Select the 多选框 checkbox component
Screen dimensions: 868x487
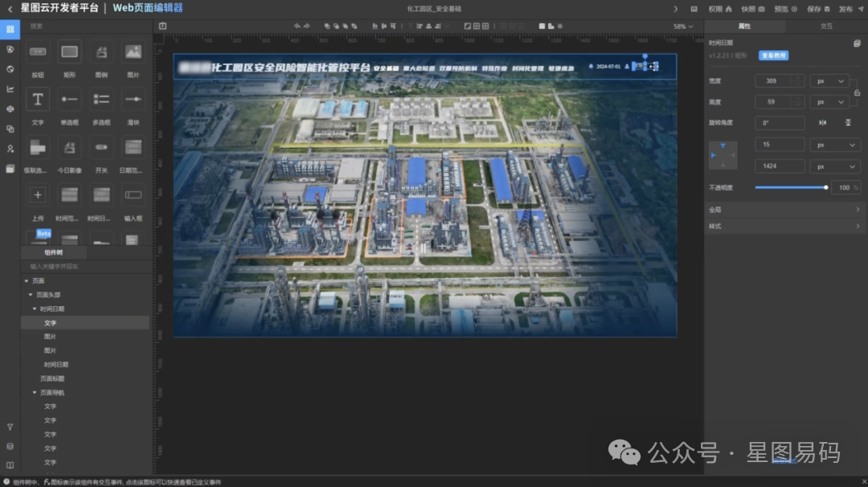[x=101, y=100]
